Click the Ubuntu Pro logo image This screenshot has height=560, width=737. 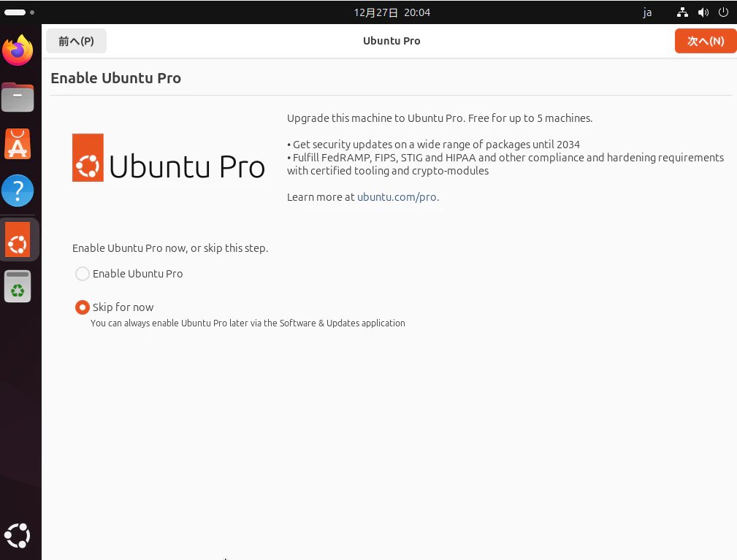coord(168,158)
